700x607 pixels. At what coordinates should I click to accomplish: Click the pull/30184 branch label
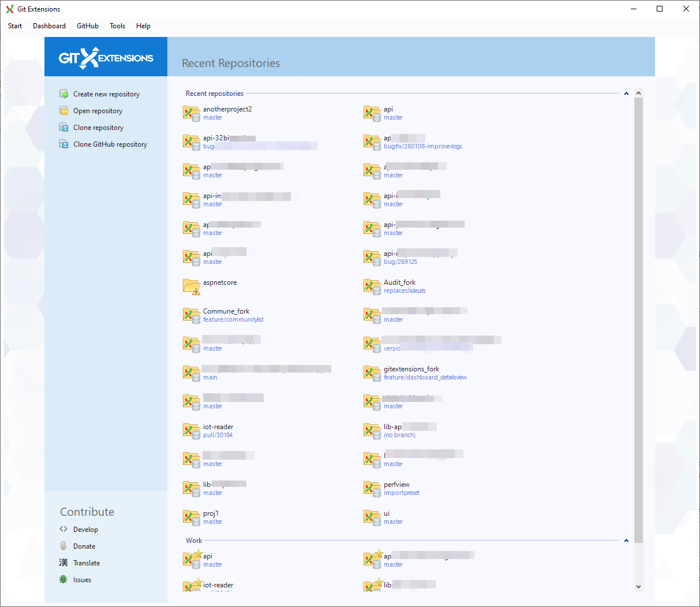[218, 435]
